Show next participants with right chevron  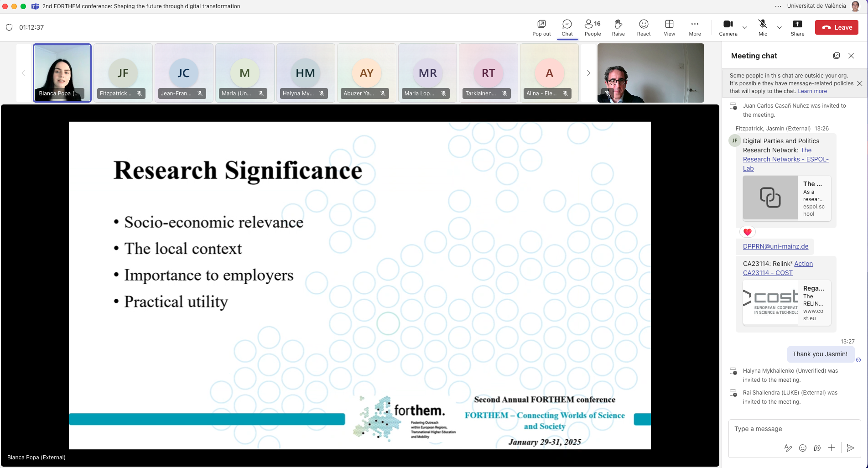tap(588, 73)
